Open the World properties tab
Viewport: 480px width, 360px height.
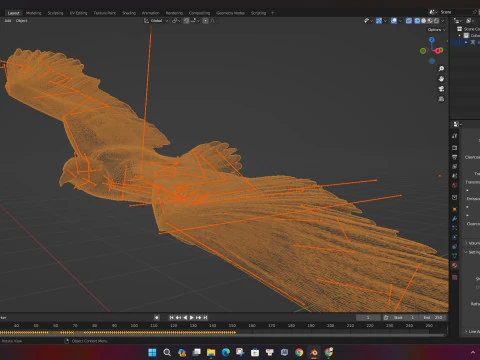click(454, 185)
